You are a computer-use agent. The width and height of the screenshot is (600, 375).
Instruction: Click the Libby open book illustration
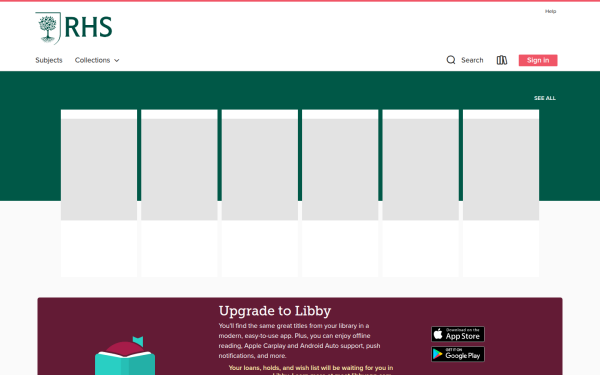pos(125,356)
